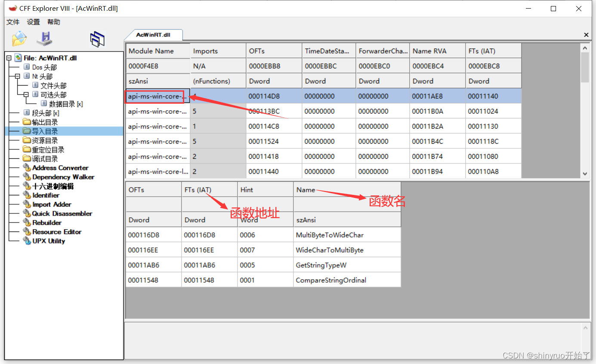Click the TimeDateSta... column header
The width and height of the screenshot is (596, 364).
pyautogui.click(x=329, y=51)
